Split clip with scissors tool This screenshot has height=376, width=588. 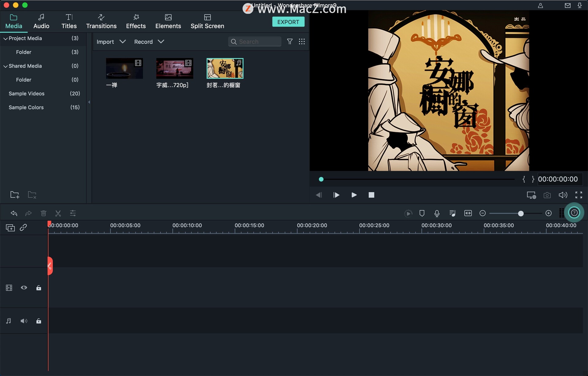[58, 213]
